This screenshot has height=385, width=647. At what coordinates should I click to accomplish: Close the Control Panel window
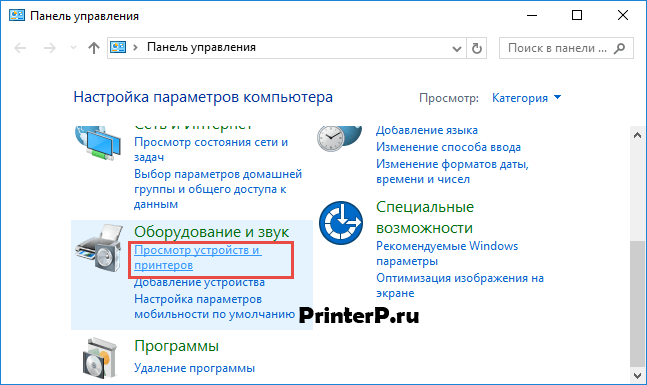[x=623, y=16]
